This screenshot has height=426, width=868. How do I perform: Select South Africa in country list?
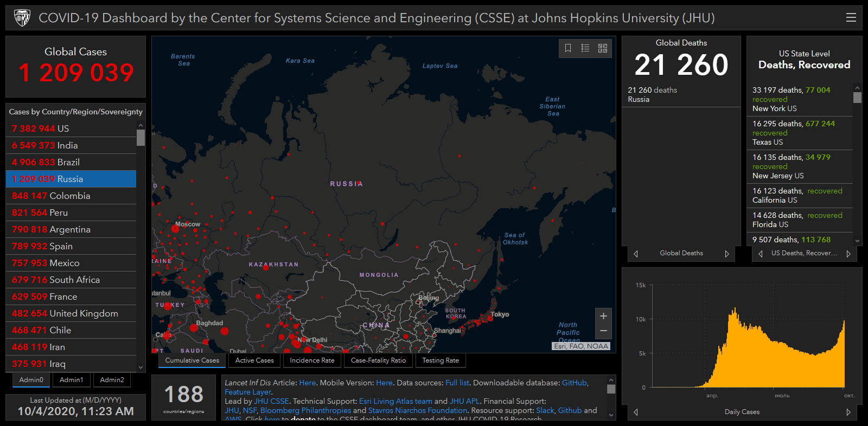coord(71,280)
